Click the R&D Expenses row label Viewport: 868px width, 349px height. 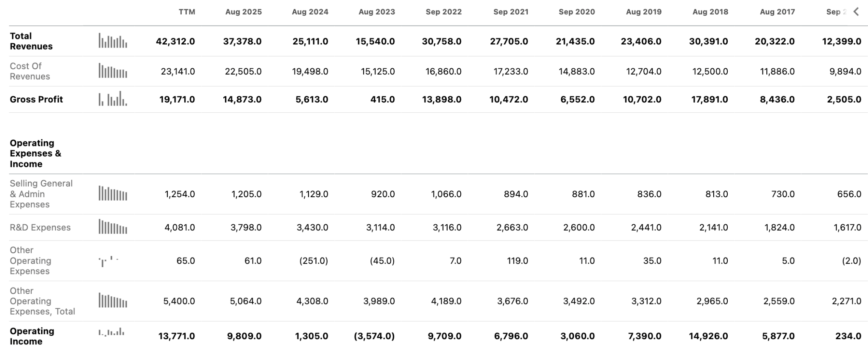[x=40, y=227]
